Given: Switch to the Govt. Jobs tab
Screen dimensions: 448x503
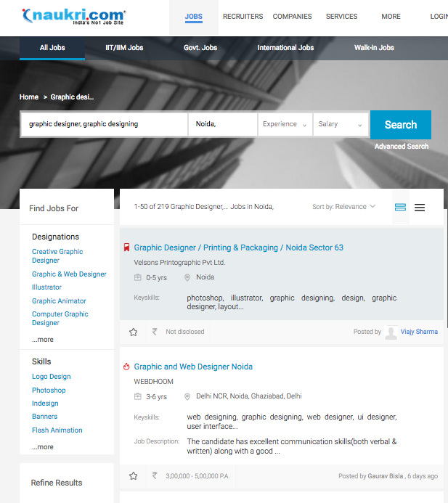Looking at the screenshot, I should coord(200,48).
